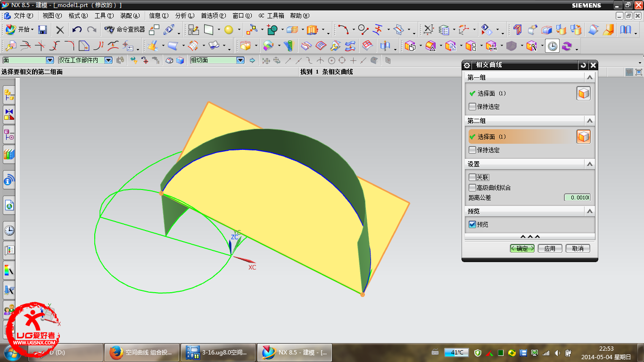Open dialog settings gear icon
Image resolution: width=644 pixels, height=362 pixels.
coord(467,65)
